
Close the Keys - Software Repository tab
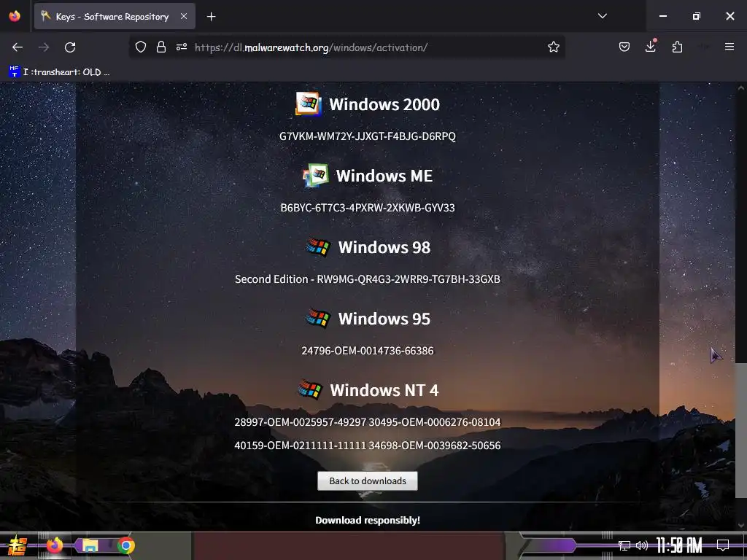(x=183, y=16)
